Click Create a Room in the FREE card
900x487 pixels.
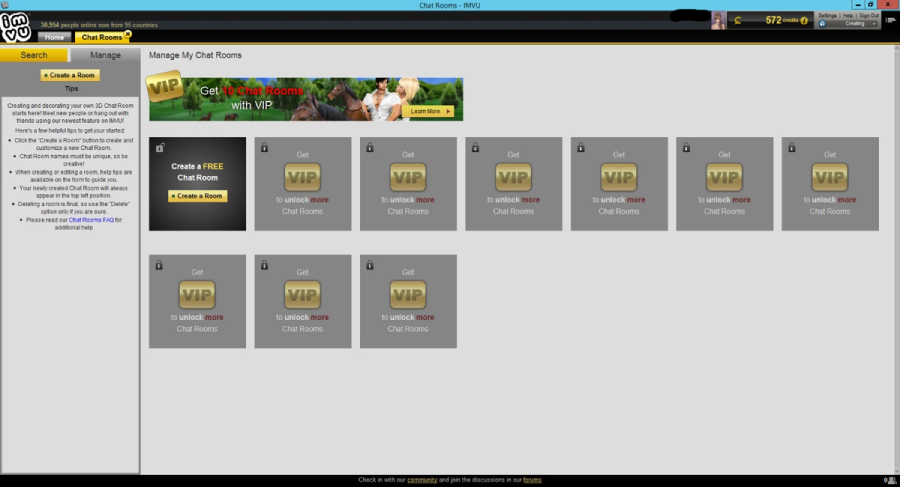point(197,196)
